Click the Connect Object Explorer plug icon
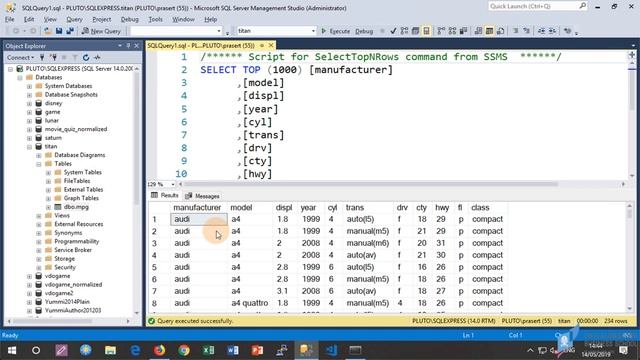This screenshot has width=640, height=360. click(42, 58)
